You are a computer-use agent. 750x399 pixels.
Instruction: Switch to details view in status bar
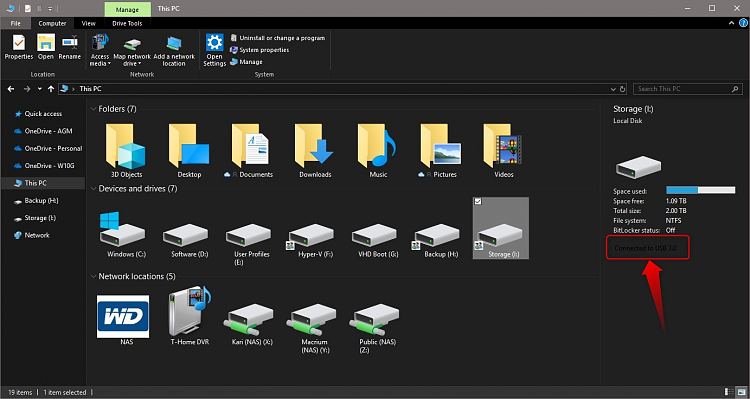729,392
